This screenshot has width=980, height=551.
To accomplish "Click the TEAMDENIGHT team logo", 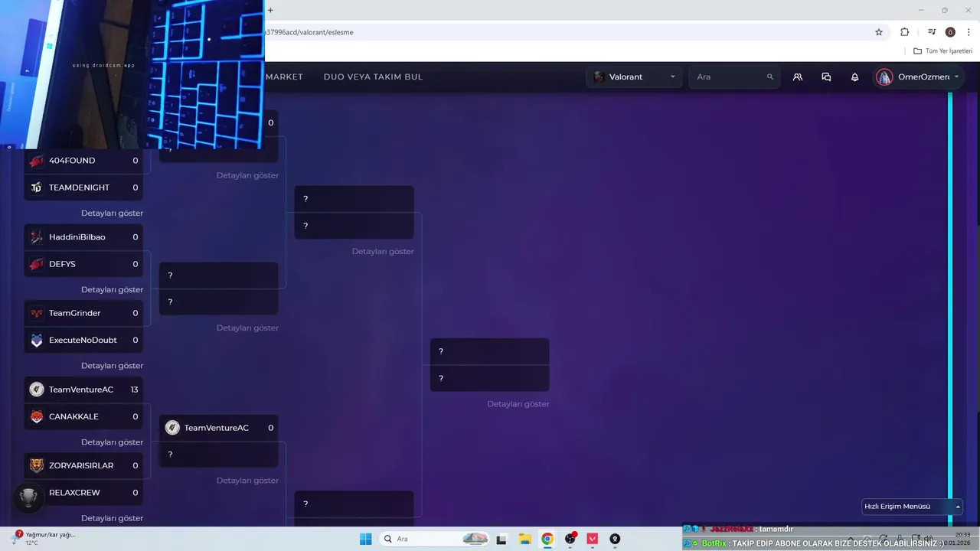I will point(37,187).
